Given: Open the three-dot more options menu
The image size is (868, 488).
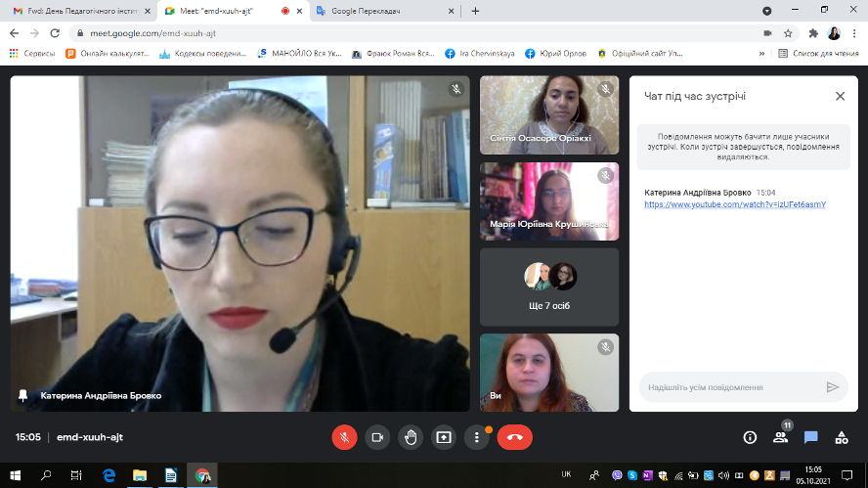Looking at the screenshot, I should click(x=477, y=437).
